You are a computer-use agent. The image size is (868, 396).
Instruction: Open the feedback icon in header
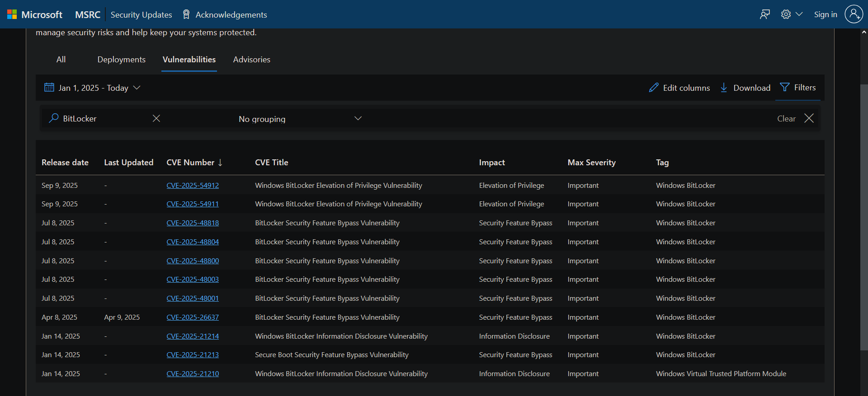coord(764,14)
